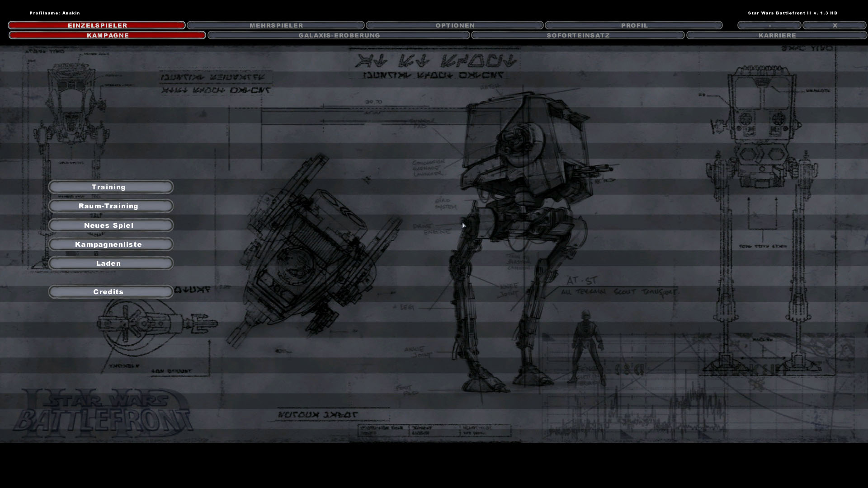868x488 pixels.
Task: Start the Training mission
Action: click(111, 187)
